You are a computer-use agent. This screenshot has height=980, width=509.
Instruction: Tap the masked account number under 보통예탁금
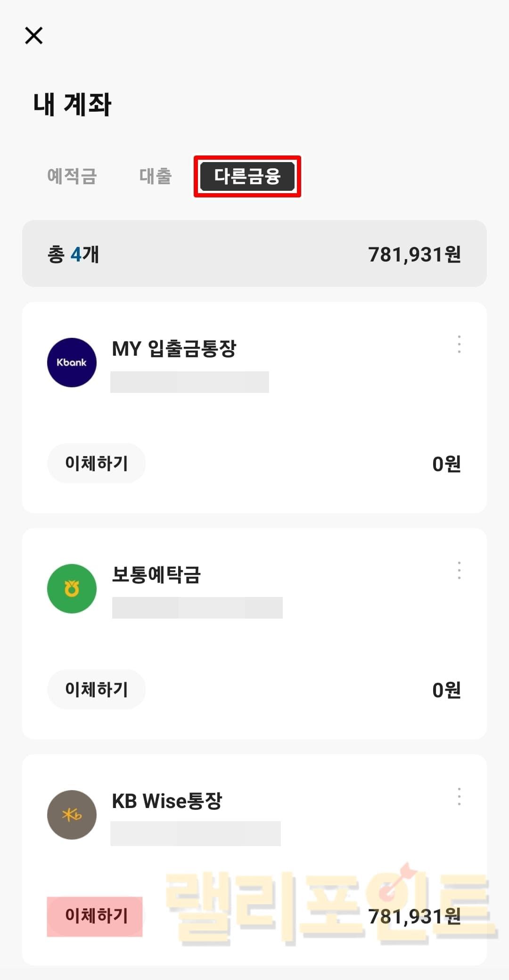pyautogui.click(x=197, y=608)
